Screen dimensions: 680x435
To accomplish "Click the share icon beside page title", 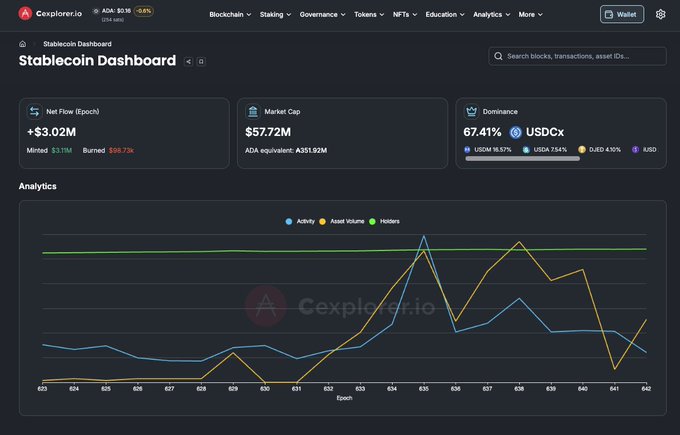I will (x=188, y=62).
